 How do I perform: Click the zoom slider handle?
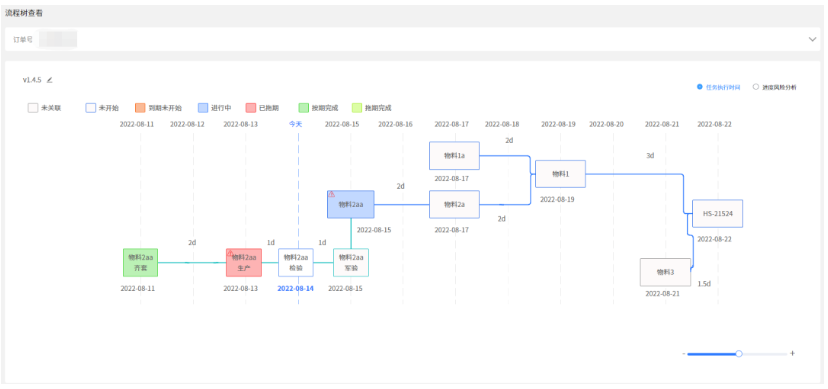click(x=739, y=354)
